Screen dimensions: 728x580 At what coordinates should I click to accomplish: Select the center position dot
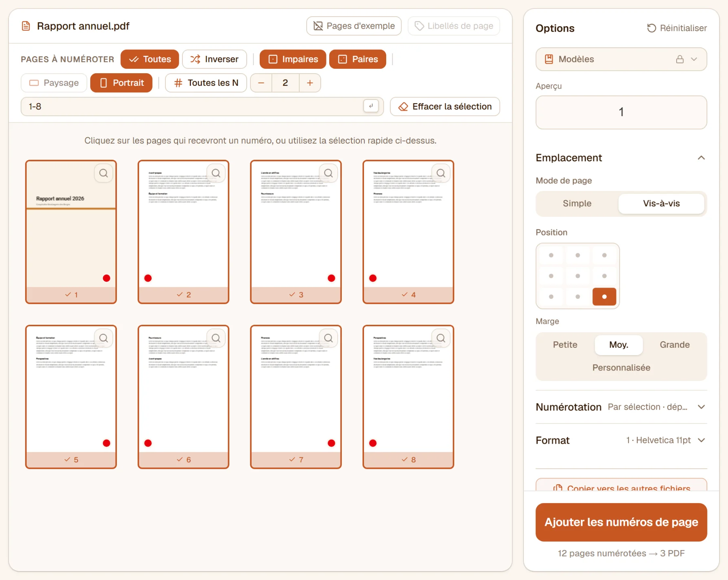(x=578, y=276)
